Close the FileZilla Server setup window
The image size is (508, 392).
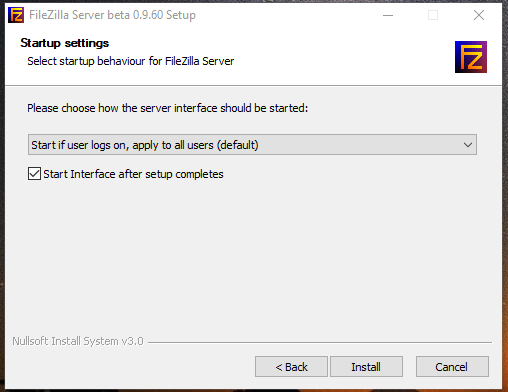tap(479, 15)
